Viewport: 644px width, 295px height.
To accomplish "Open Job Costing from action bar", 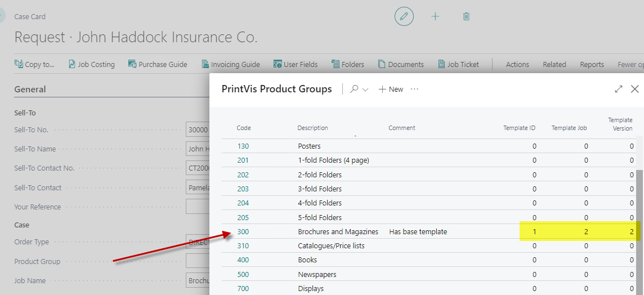I will (92, 64).
